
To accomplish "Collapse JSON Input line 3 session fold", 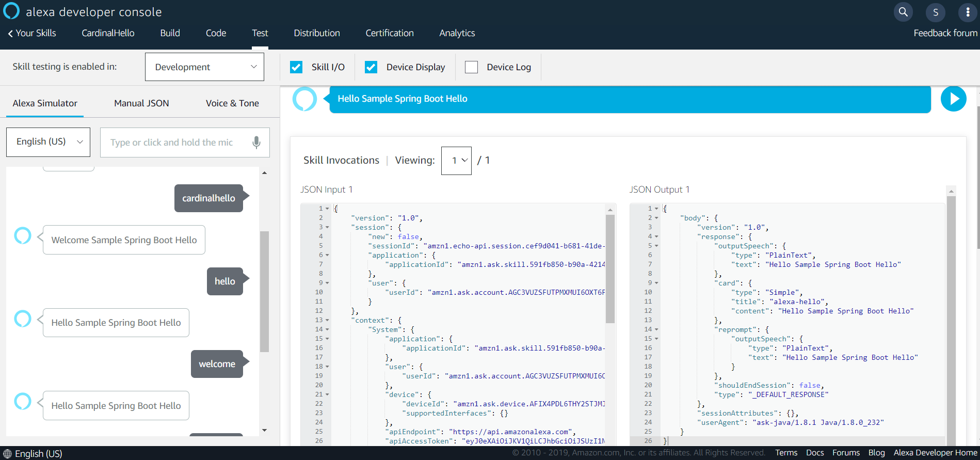I will click(327, 228).
